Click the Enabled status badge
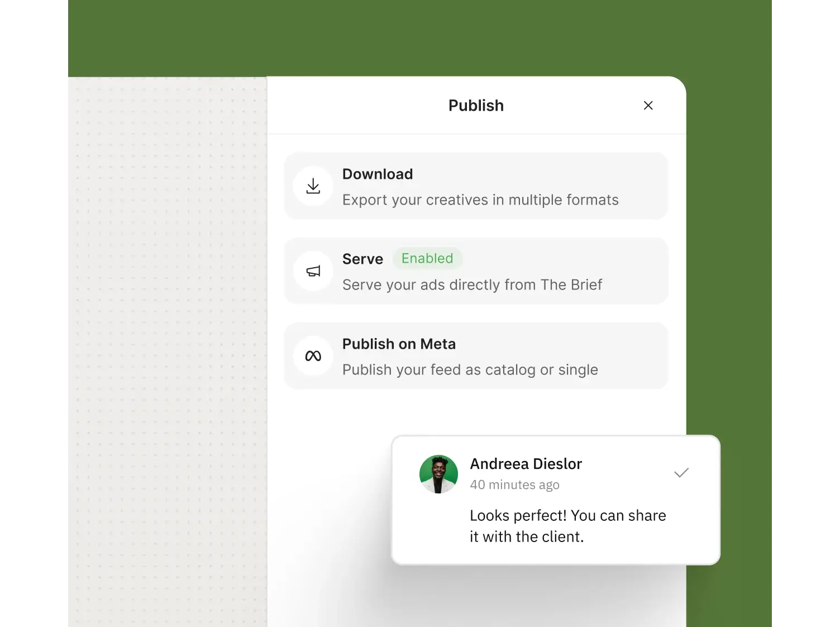 tap(427, 258)
